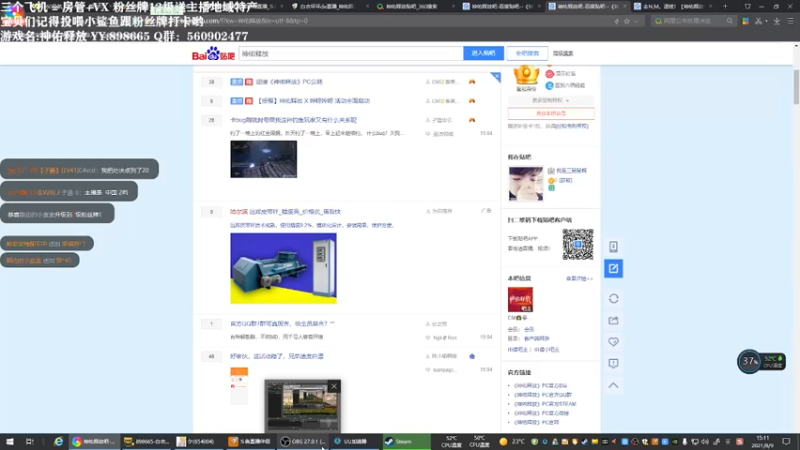
Task: Switch to the 360搜索 browser tab
Action: 416,7
